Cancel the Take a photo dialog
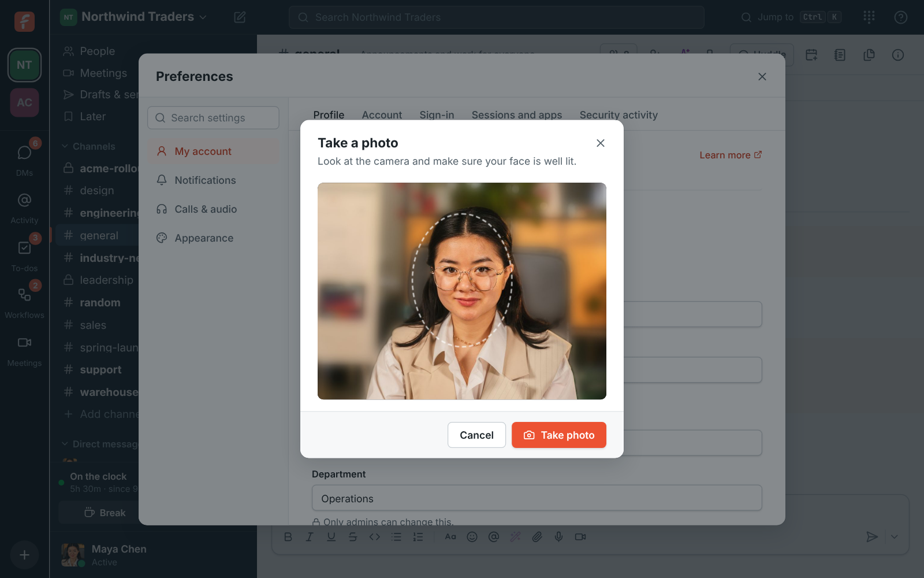924x578 pixels. click(476, 435)
